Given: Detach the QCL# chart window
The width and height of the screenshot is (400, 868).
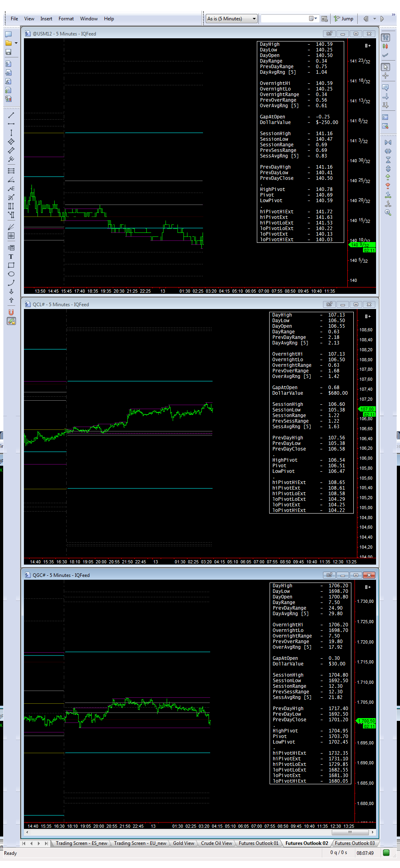Looking at the screenshot, I should [329, 305].
